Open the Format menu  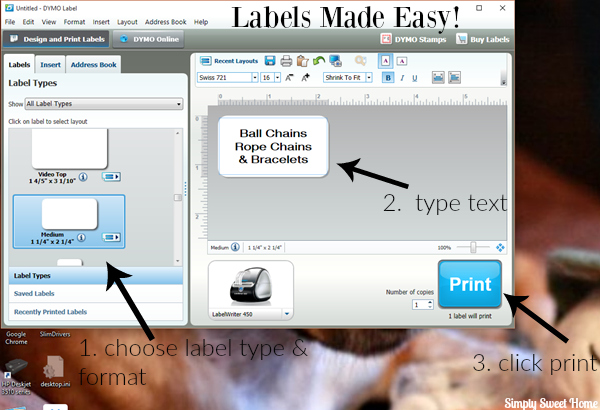point(74,22)
